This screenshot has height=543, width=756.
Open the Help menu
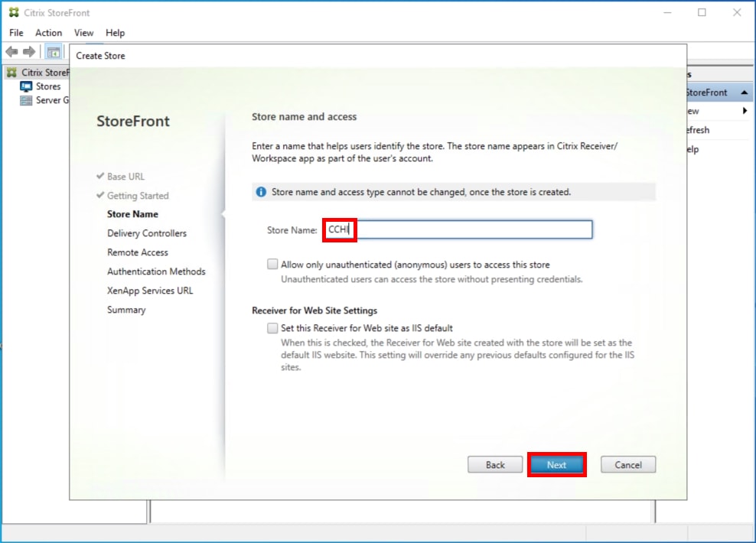pos(116,33)
